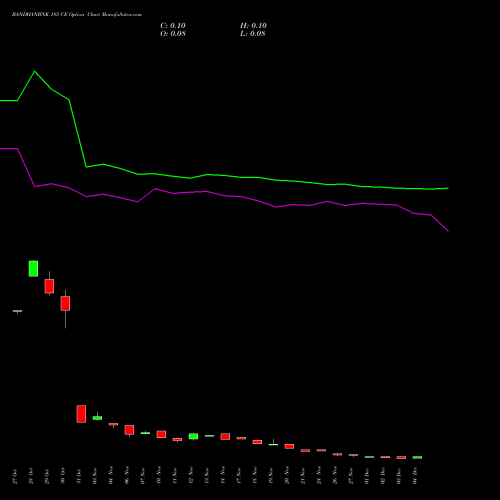This screenshot has height=500, width=500.
Task: Click the 'O: 0.08' open value
Action: tap(173, 34)
